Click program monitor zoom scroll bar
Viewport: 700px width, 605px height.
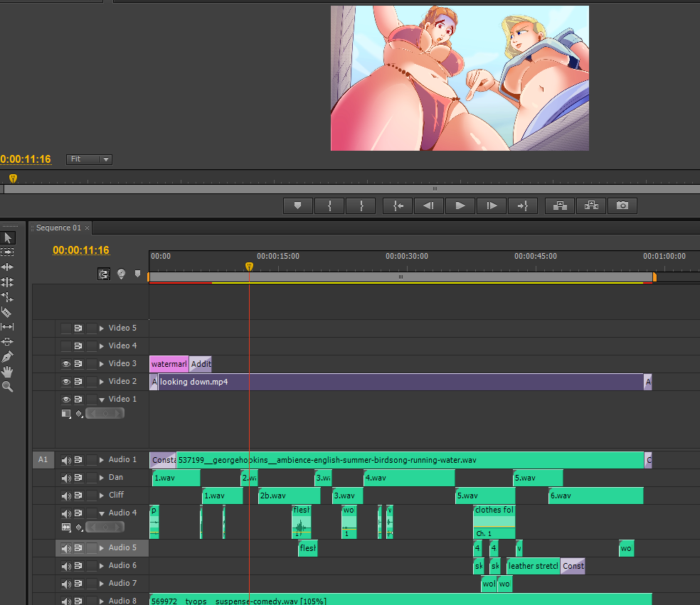352,189
